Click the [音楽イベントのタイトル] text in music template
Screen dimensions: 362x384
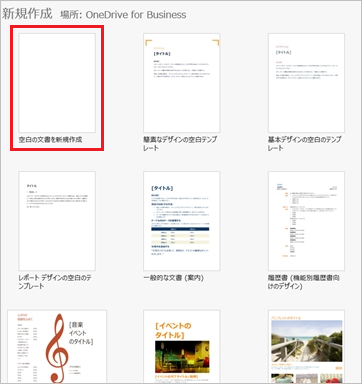pos(81,333)
